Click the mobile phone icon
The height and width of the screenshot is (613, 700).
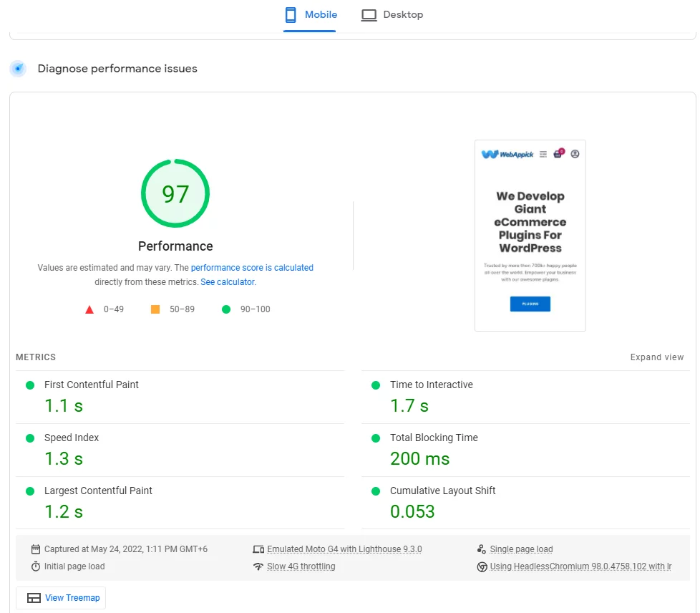[290, 15]
